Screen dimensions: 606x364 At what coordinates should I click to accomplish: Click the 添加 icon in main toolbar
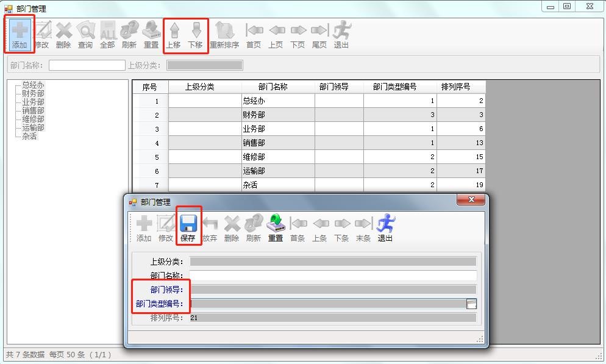(x=20, y=35)
